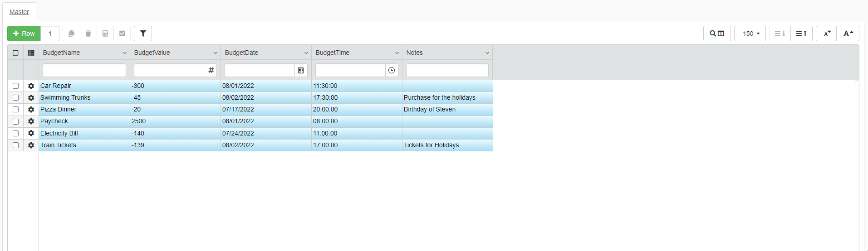Open the search columns tool
This screenshot has height=251, width=868.
tap(717, 34)
